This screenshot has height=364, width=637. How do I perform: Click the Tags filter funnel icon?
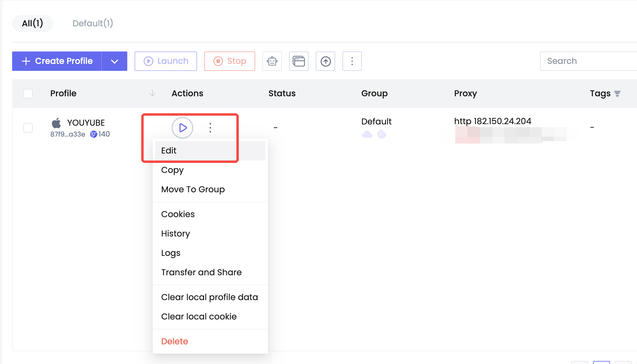pyautogui.click(x=617, y=93)
